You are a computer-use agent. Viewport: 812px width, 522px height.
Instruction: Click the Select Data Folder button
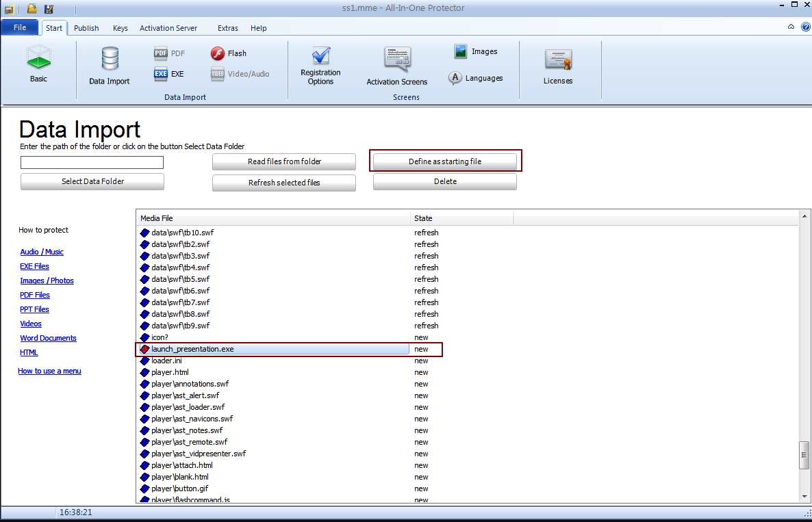[92, 181]
